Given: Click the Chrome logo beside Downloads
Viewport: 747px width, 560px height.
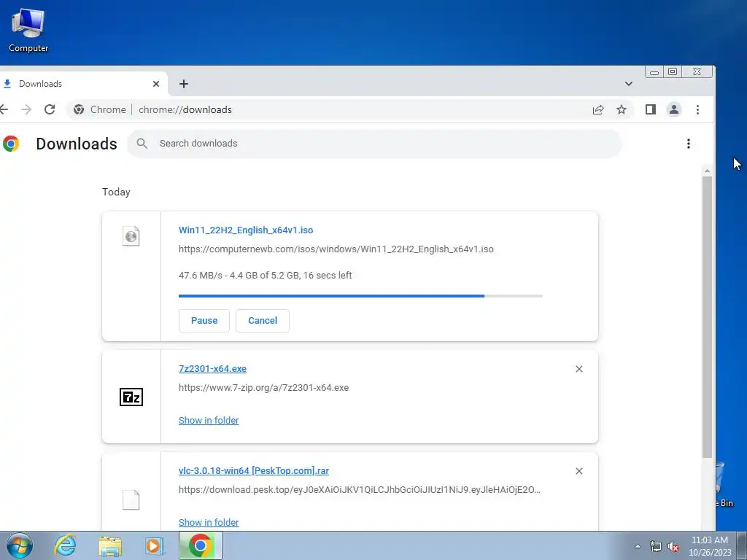Looking at the screenshot, I should pyautogui.click(x=10, y=144).
